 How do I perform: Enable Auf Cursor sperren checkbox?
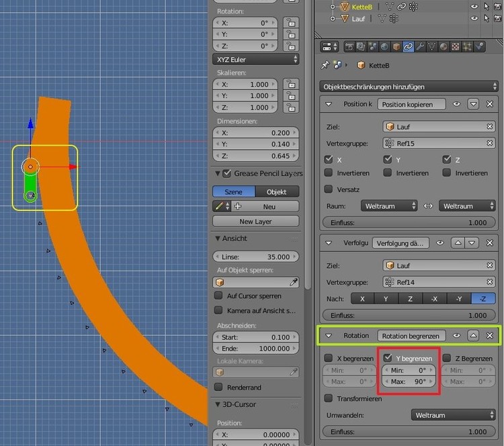pos(218,296)
